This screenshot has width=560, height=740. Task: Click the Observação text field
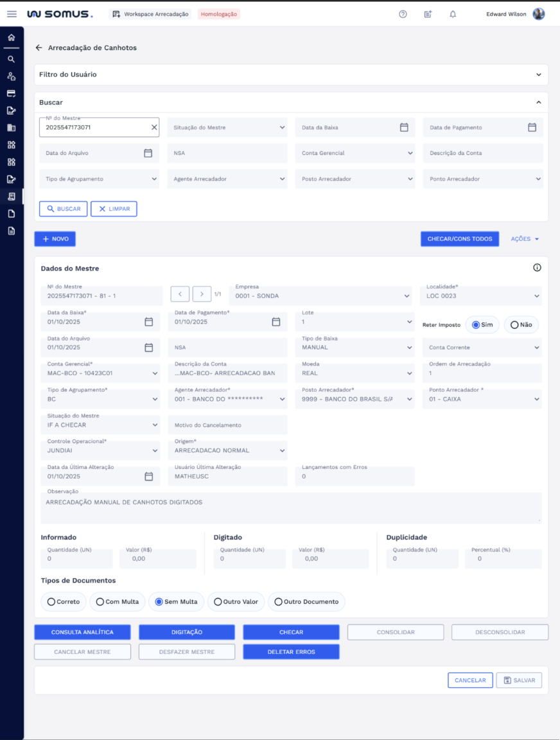[x=291, y=507]
